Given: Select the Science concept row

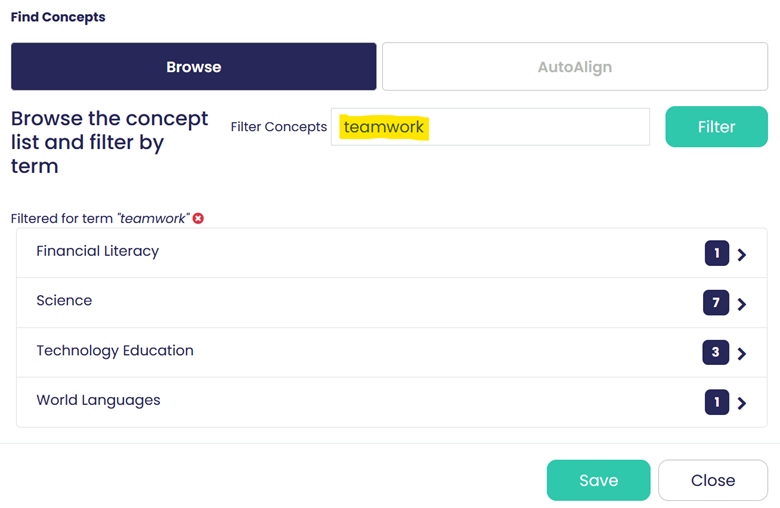Looking at the screenshot, I should click(392, 303).
